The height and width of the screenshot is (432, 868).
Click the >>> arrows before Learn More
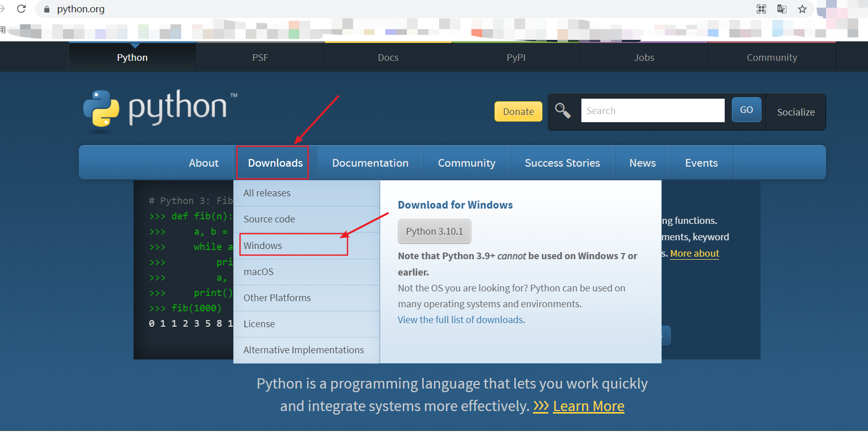coord(540,406)
